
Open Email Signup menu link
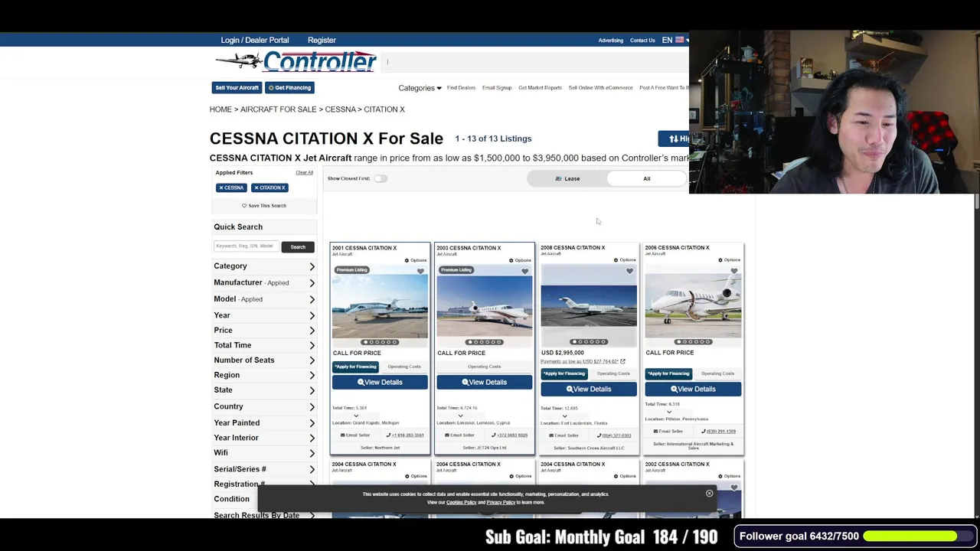coord(497,88)
